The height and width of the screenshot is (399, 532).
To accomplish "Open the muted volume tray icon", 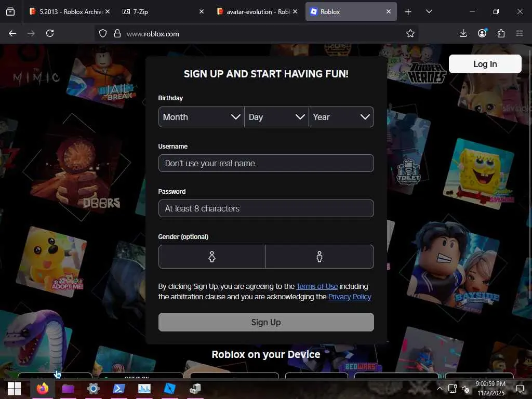I will 465,389.
